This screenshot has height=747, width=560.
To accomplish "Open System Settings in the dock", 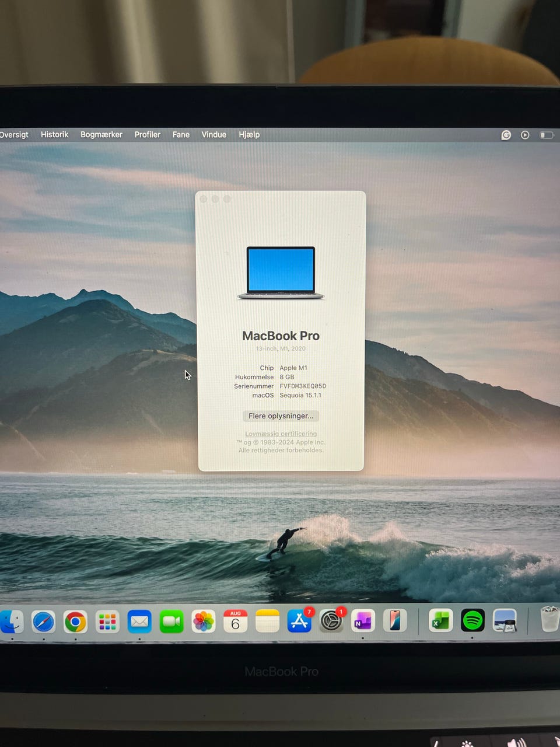I will [x=331, y=622].
